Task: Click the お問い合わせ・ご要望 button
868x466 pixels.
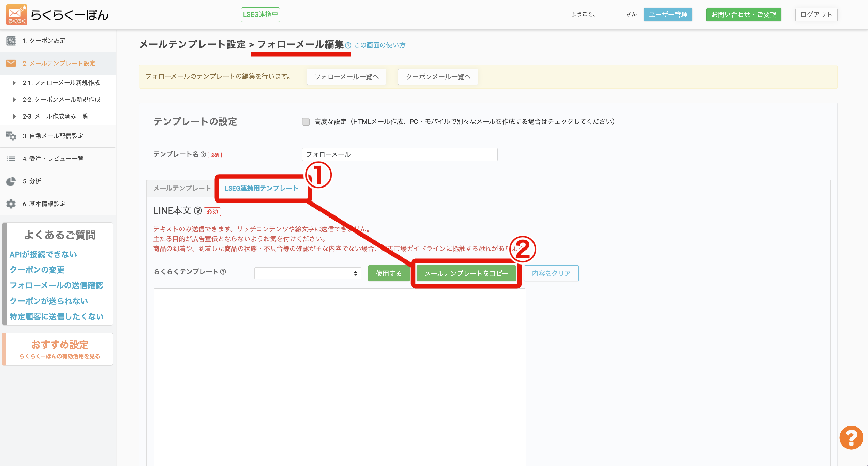Action: (x=744, y=14)
